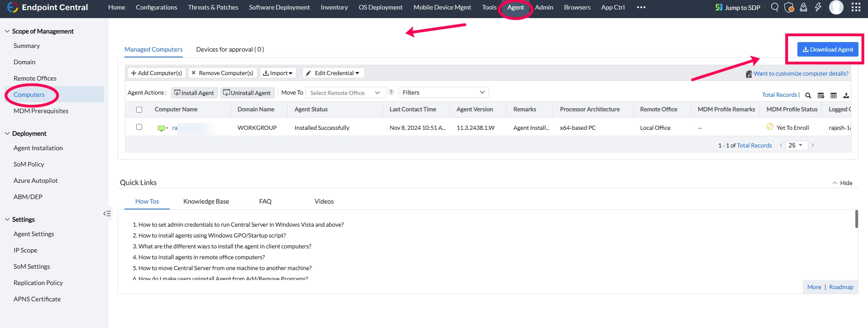Open the add column chooser icon
The height and width of the screenshot is (328, 868).
[821, 95]
